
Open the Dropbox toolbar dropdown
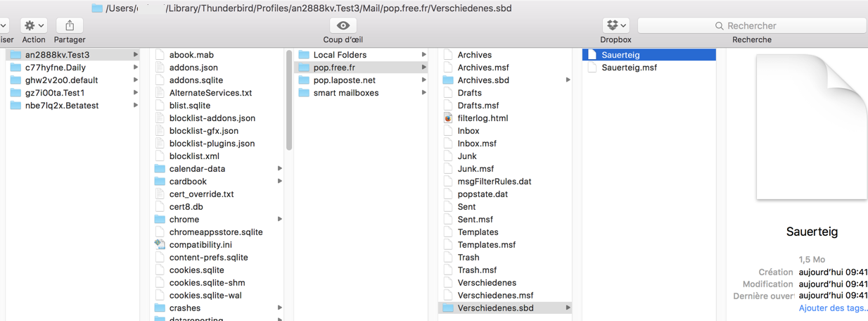(615, 25)
